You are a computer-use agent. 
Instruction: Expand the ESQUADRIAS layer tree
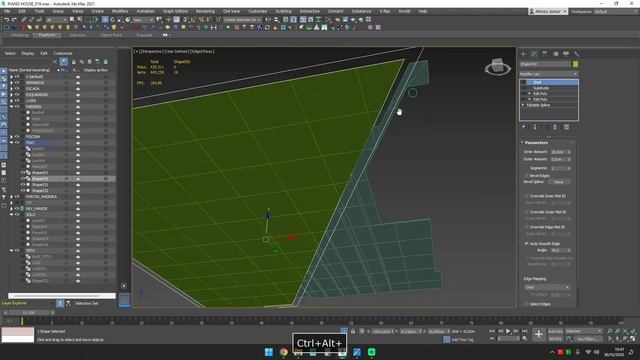(x=12, y=95)
